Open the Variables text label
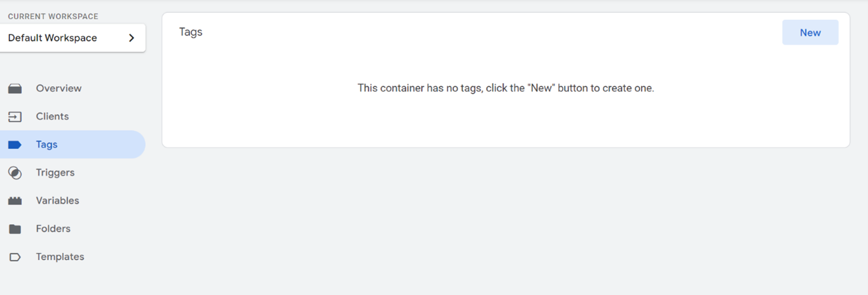 tap(57, 200)
